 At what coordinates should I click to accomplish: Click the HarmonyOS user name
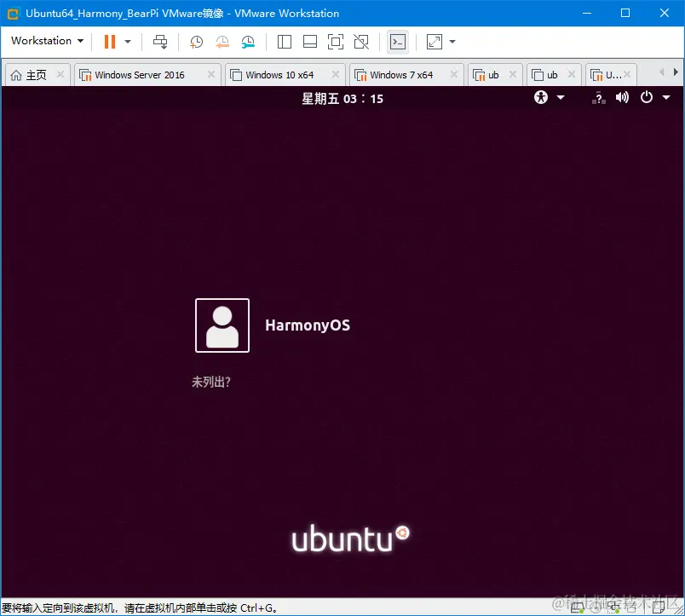[x=308, y=325]
